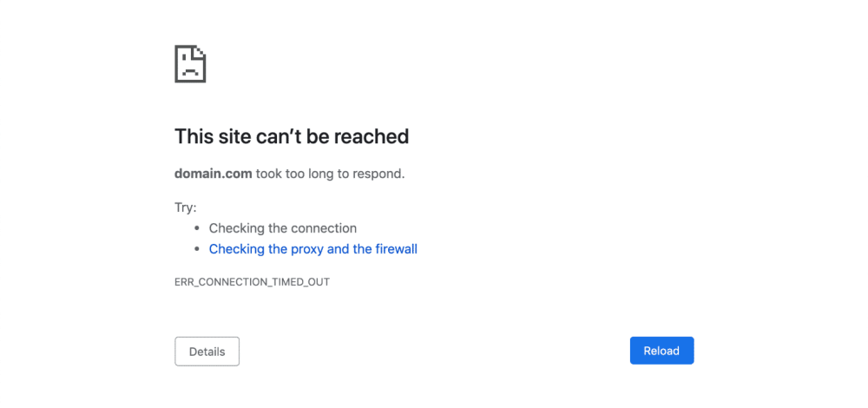
Task: Open the Details button
Action: (x=207, y=352)
